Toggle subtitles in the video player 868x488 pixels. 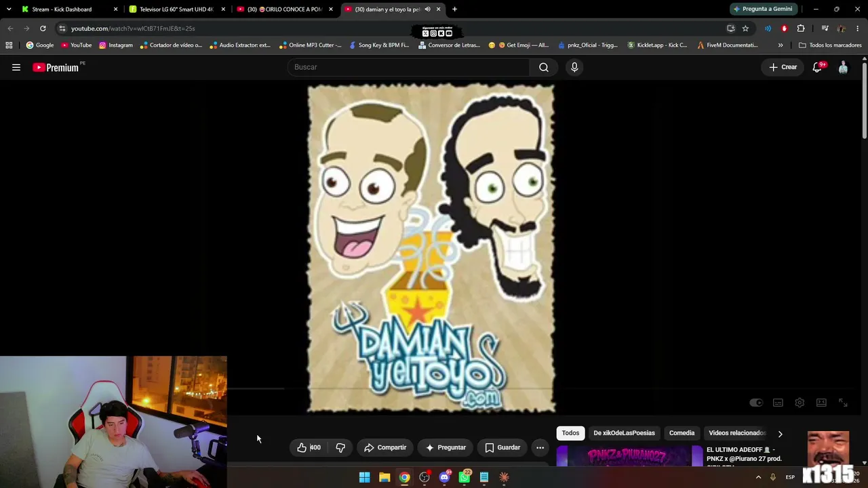point(778,403)
